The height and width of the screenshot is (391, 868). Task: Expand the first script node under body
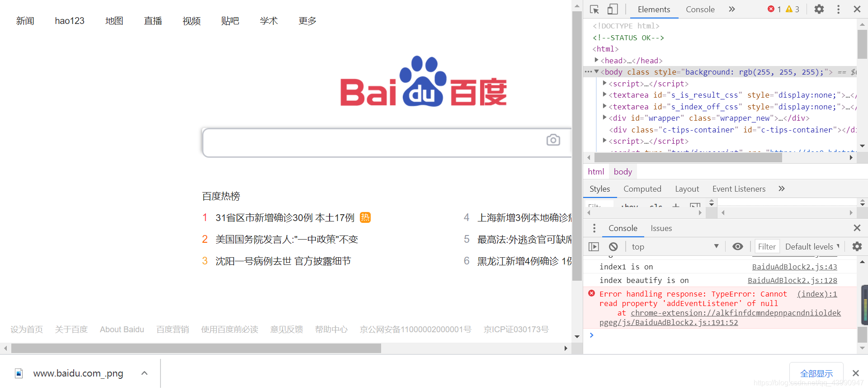tap(604, 83)
